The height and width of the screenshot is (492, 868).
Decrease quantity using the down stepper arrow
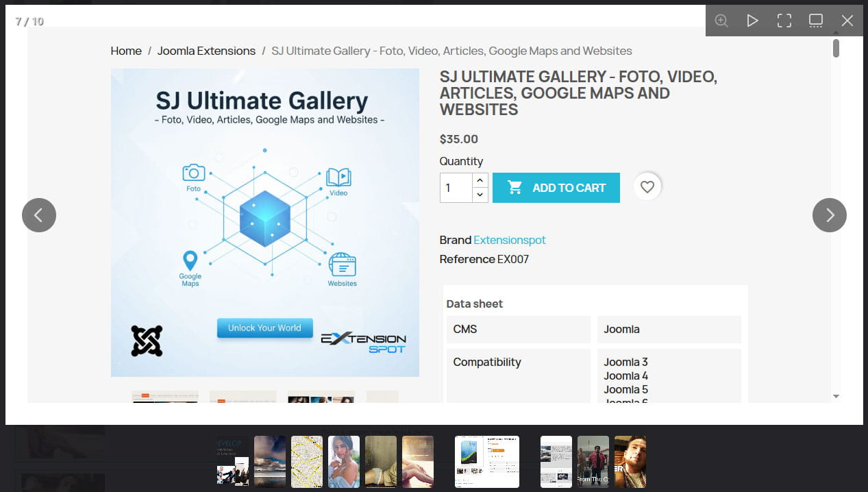[x=480, y=195]
